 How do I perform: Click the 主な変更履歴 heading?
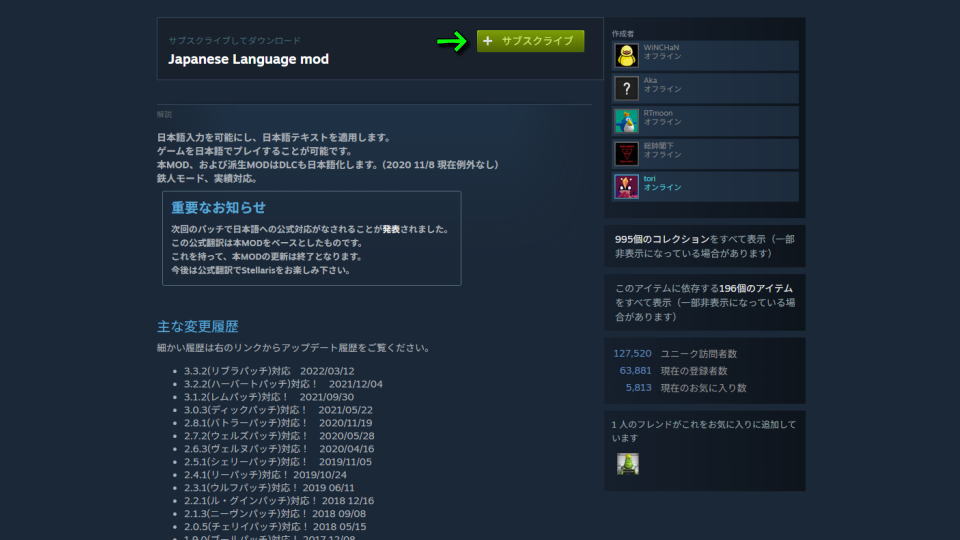(x=197, y=326)
